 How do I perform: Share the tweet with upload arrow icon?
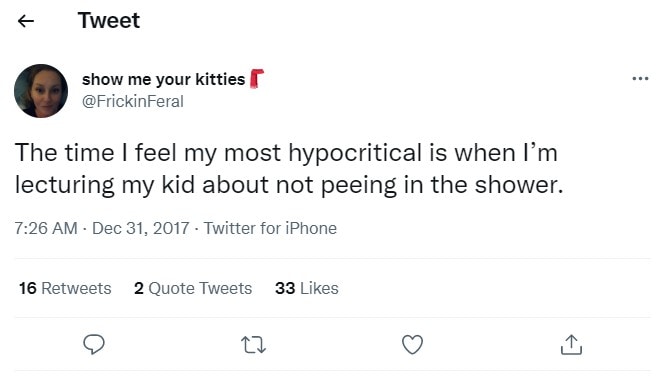click(x=571, y=344)
